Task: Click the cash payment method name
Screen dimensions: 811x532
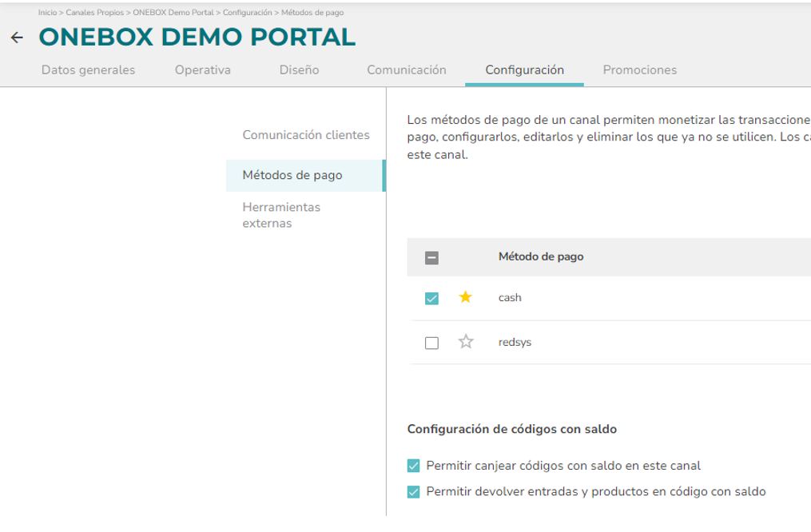Action: coord(510,298)
